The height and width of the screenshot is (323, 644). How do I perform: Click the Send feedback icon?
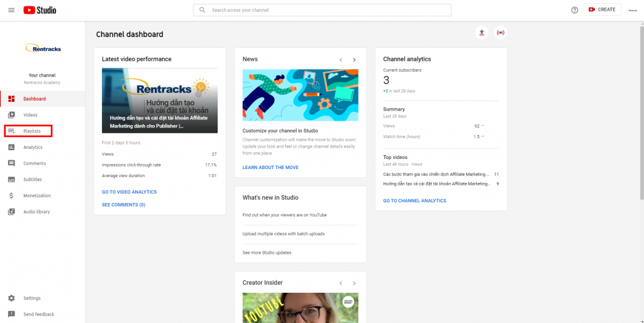pos(11,314)
